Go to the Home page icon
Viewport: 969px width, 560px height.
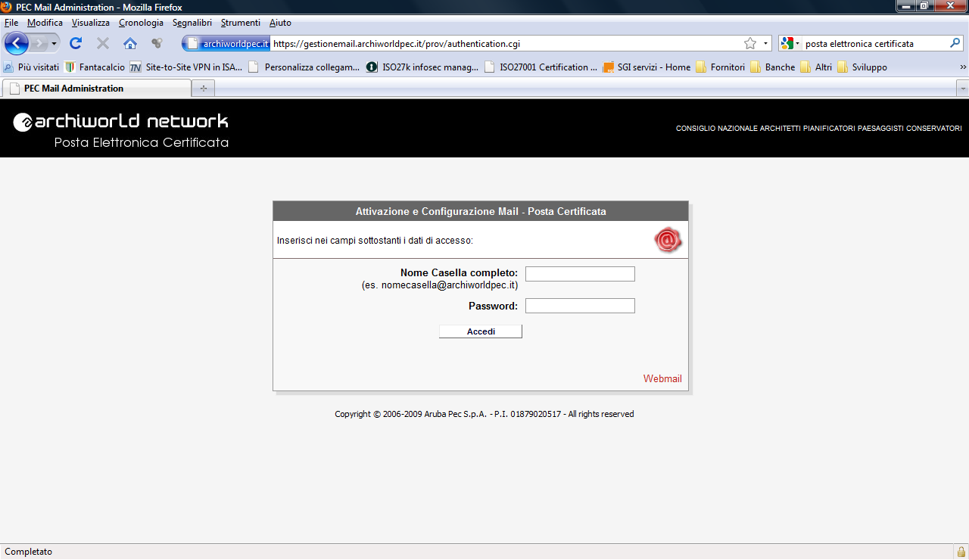click(x=130, y=43)
